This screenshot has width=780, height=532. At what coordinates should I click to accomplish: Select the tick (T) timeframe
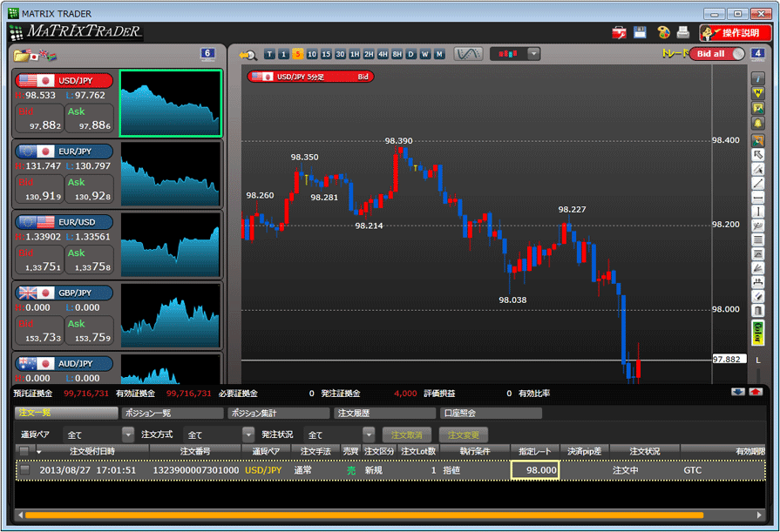(269, 54)
